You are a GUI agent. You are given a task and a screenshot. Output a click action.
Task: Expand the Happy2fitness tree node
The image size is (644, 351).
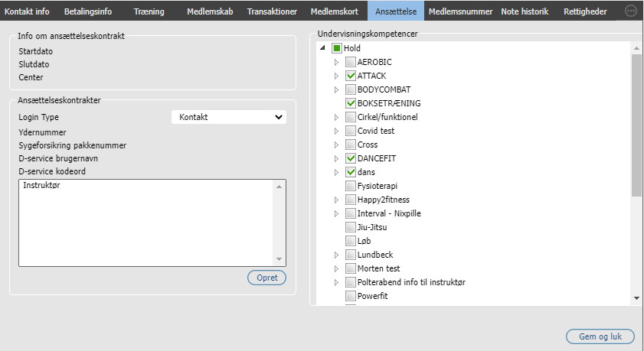[x=336, y=200]
